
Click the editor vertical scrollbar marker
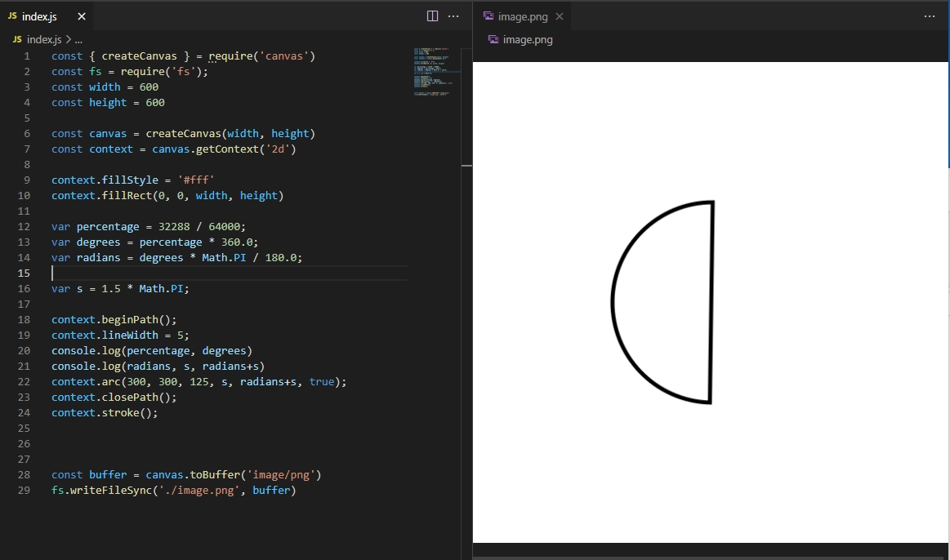(x=466, y=165)
